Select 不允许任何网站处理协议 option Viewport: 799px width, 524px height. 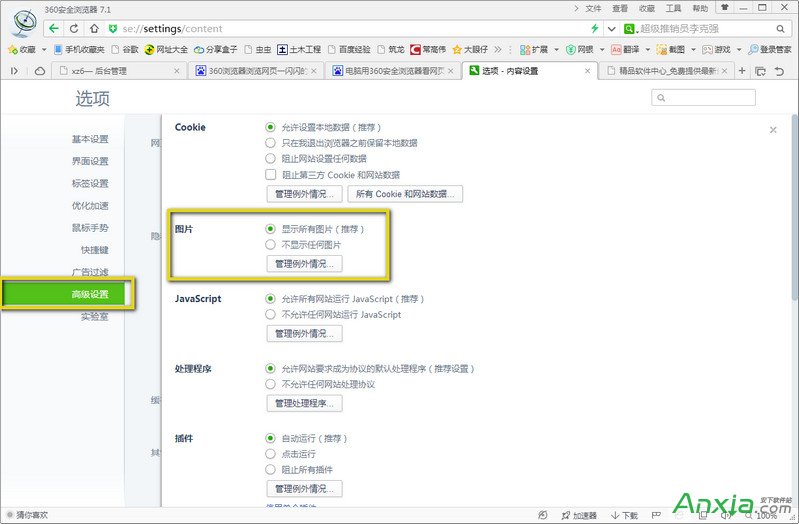[271, 384]
